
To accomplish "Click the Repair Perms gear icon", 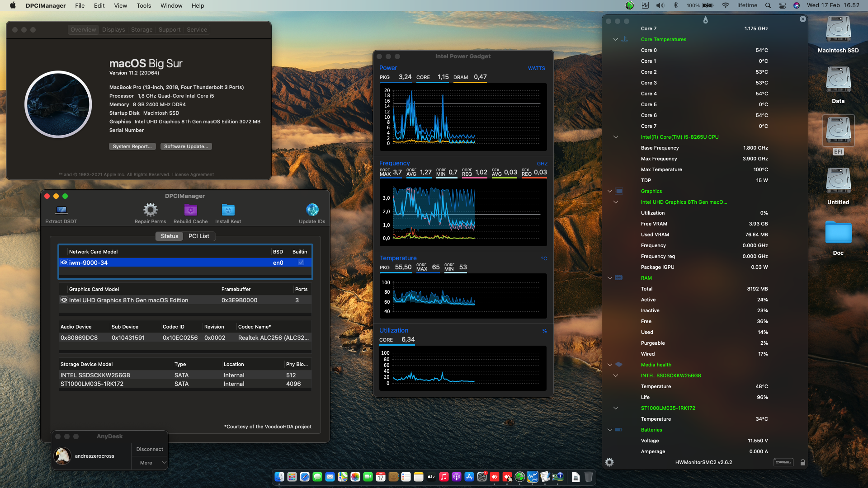I will click(150, 210).
